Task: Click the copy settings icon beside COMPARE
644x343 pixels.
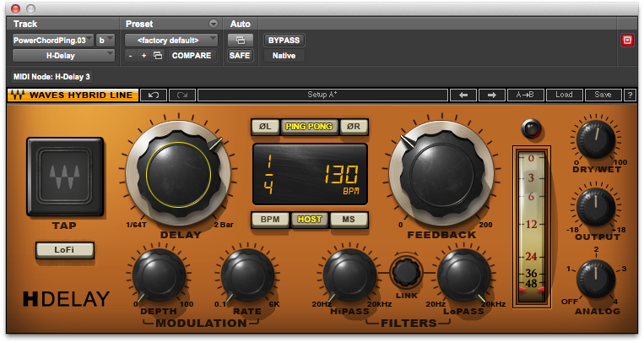Action: pyautogui.click(x=158, y=56)
